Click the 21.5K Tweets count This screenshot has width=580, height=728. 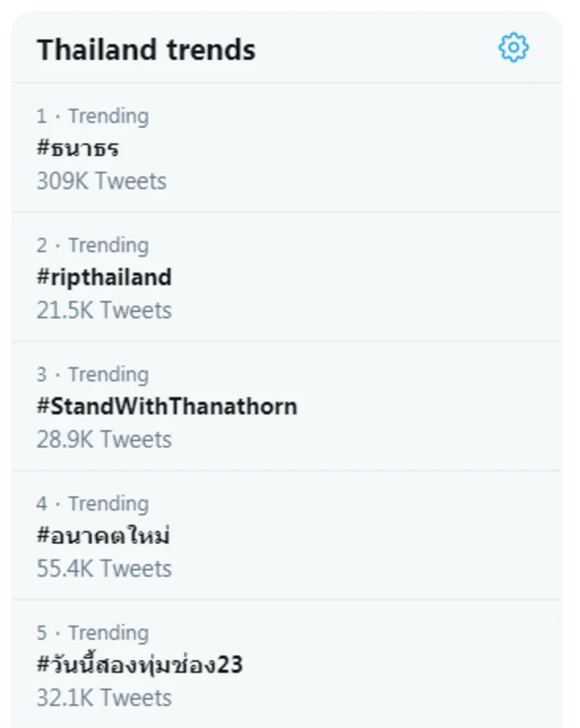click(104, 310)
